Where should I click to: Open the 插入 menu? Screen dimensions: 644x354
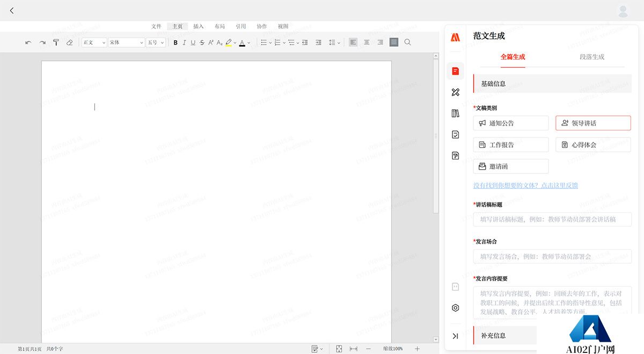point(199,26)
